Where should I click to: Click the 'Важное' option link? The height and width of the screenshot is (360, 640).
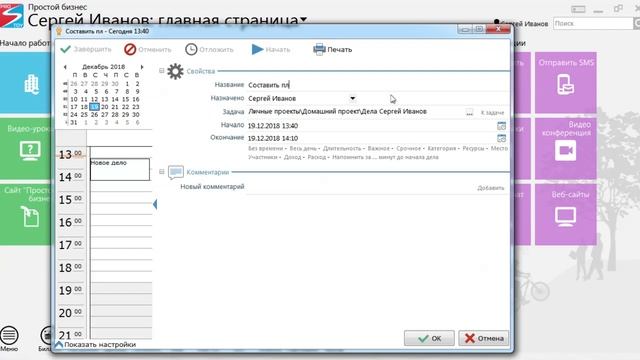click(x=378, y=149)
